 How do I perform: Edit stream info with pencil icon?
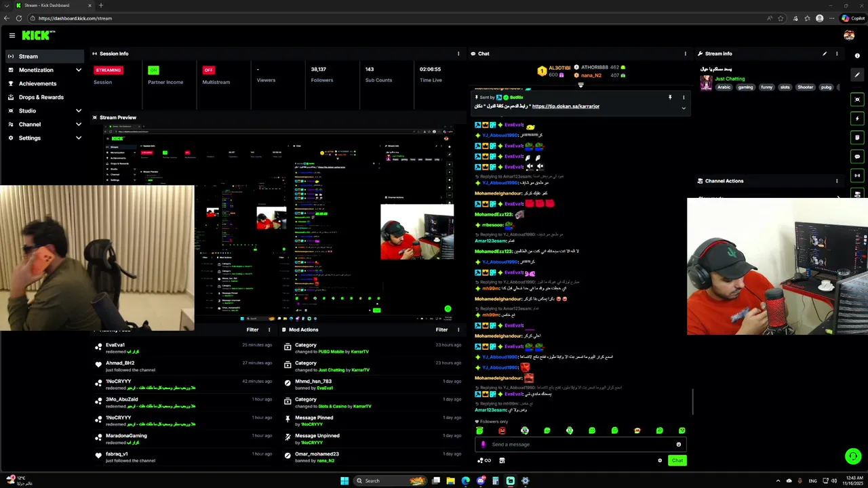point(825,54)
